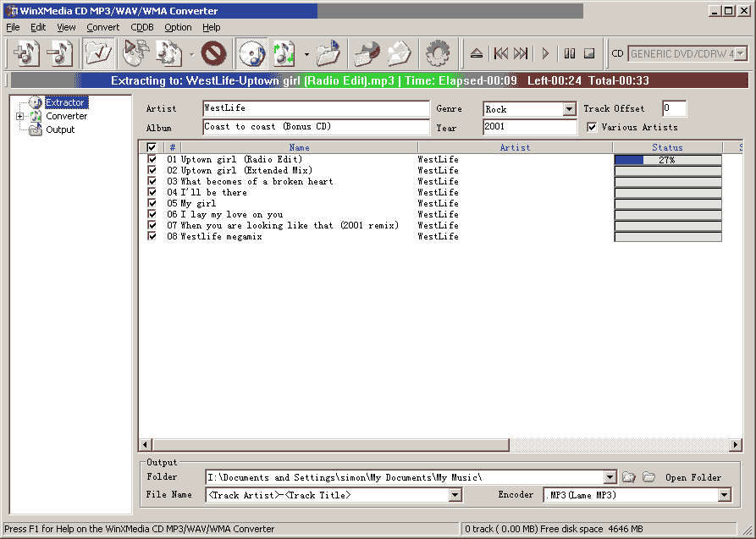Click the globe with play arrow toolbar icon

click(x=136, y=53)
